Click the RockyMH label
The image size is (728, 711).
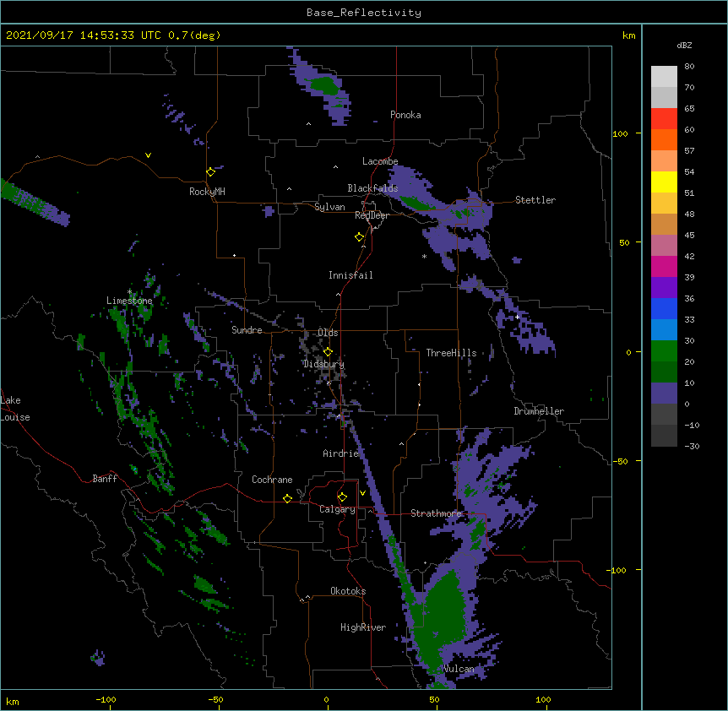(x=207, y=192)
